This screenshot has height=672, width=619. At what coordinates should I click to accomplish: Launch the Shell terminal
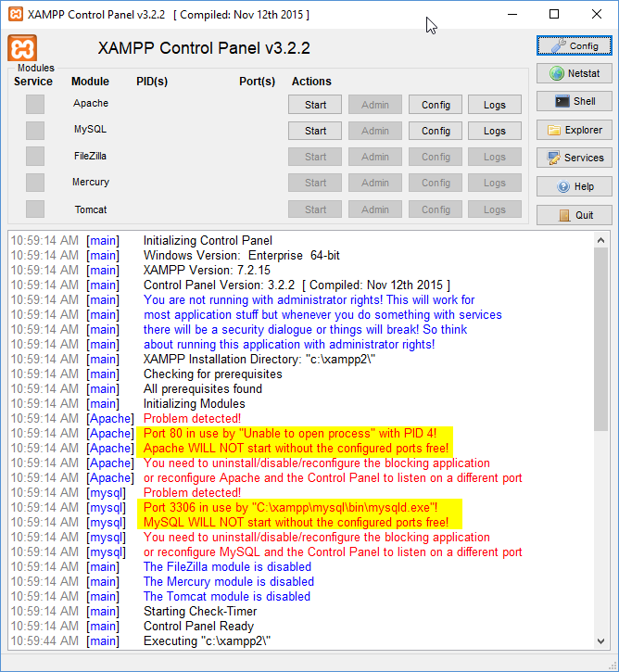click(x=574, y=101)
